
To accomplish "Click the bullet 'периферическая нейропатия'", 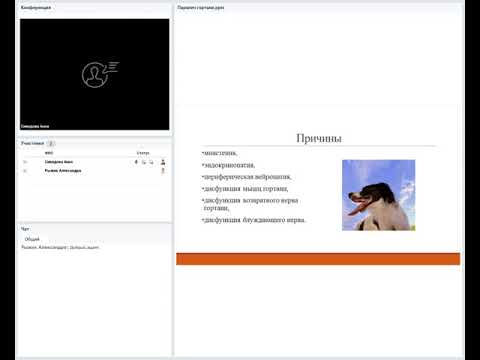I will click(x=247, y=177).
